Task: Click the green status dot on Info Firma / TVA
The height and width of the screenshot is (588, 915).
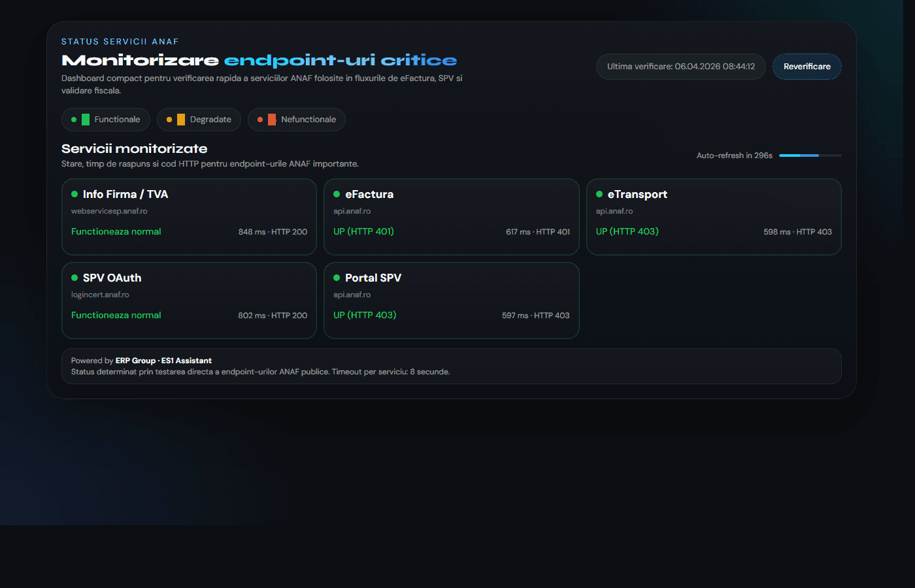Action: pyautogui.click(x=75, y=194)
